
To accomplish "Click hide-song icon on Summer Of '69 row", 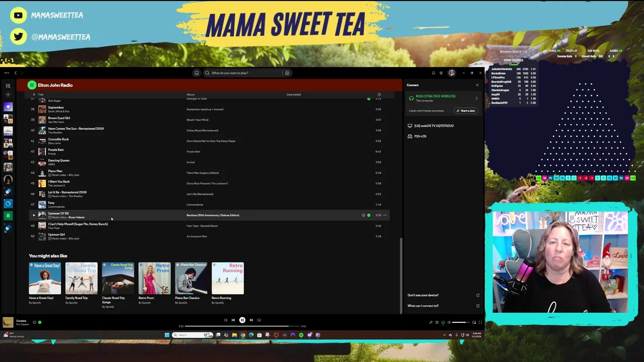I will coord(363,215).
